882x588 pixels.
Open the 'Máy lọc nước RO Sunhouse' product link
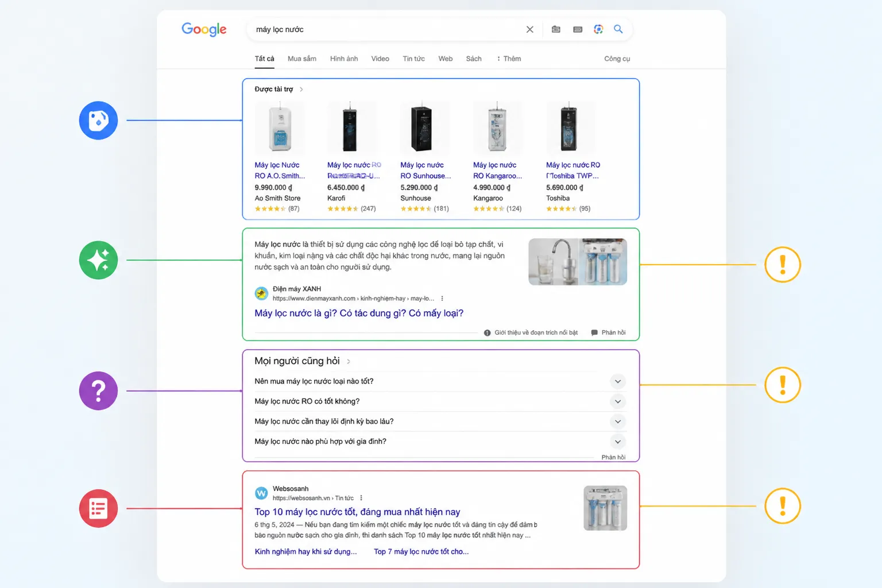coord(425,171)
